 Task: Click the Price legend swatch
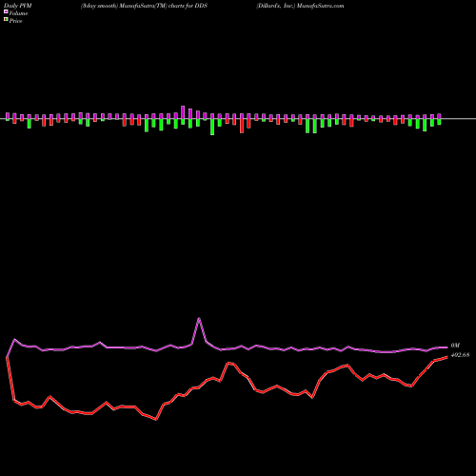[6, 19]
